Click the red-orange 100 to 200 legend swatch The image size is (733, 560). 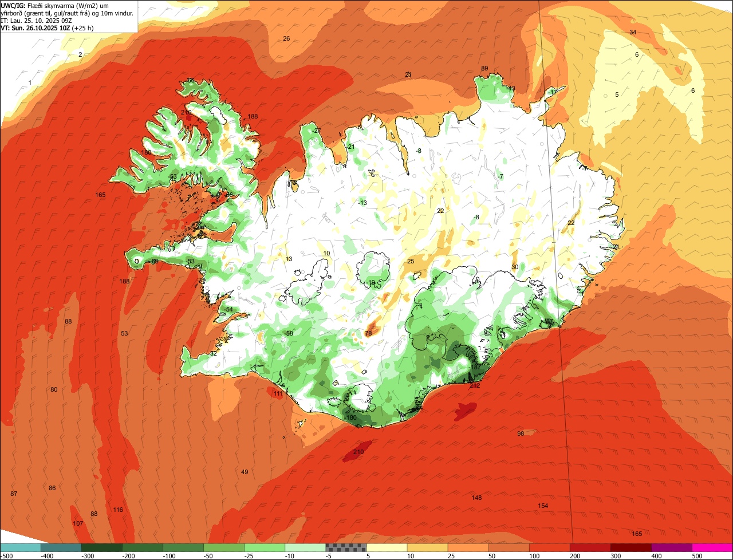click(549, 547)
